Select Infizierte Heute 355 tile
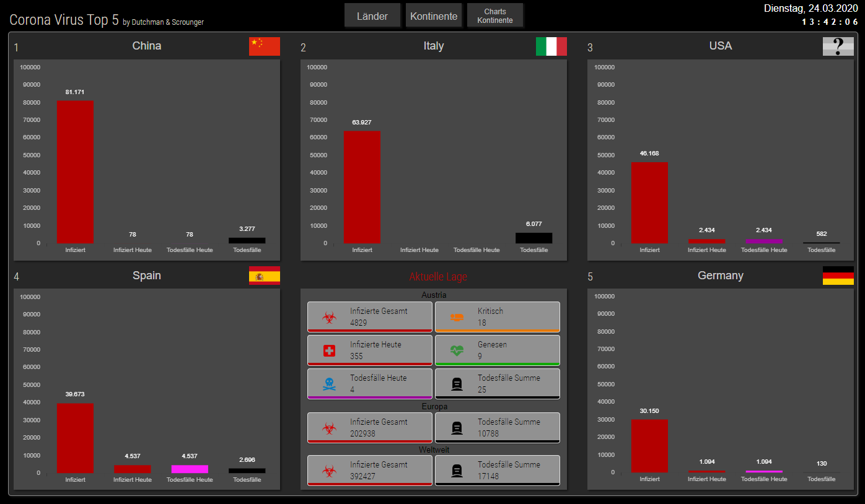This screenshot has height=504, width=865. tap(370, 350)
